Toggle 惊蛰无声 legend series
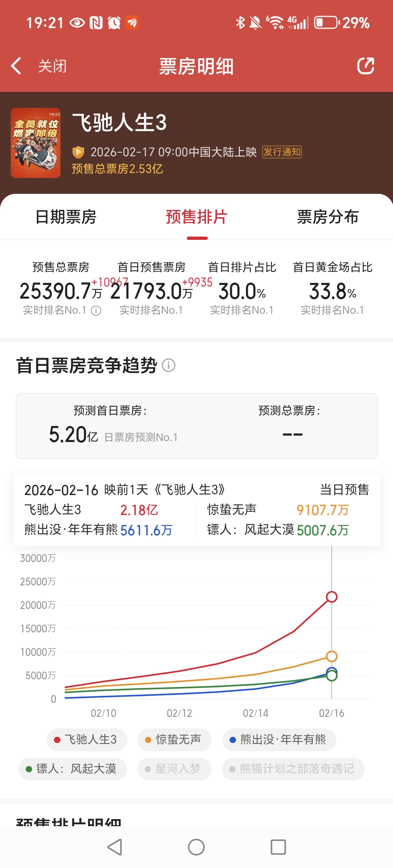The image size is (393, 868). (x=175, y=740)
